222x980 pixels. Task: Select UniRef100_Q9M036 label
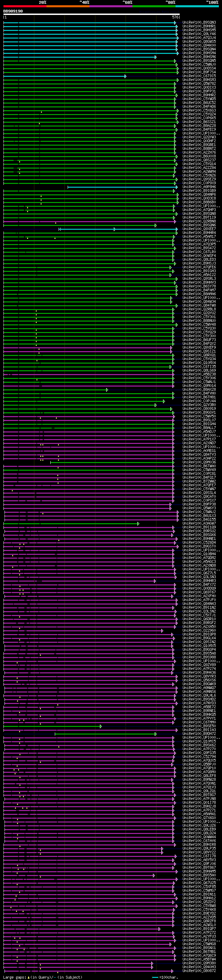[199, 462]
